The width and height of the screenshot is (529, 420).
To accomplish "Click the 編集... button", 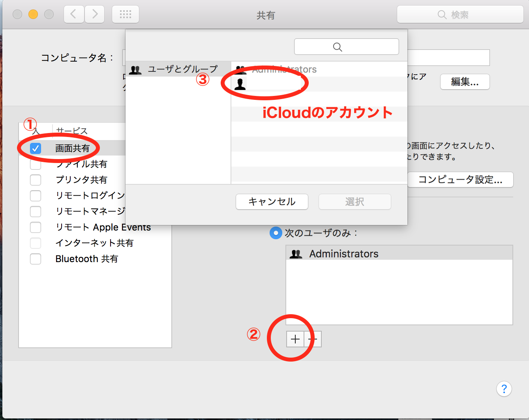I will [465, 82].
